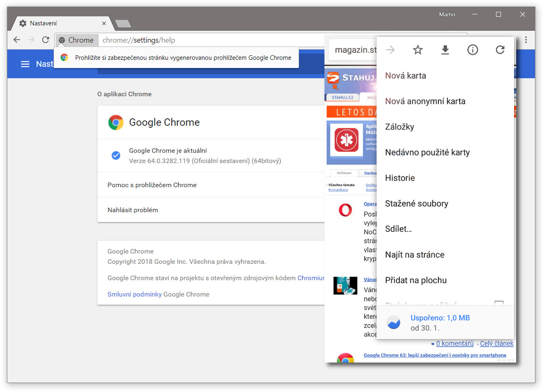The width and height of the screenshot is (544, 392).
Task: Click the Chrome logo article thumbnail
Action: [x=345, y=359]
